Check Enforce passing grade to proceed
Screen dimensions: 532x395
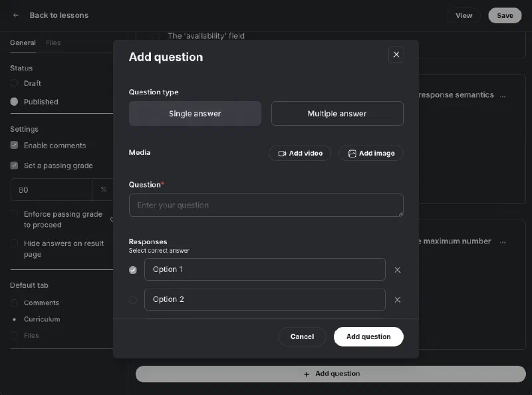coord(14,213)
